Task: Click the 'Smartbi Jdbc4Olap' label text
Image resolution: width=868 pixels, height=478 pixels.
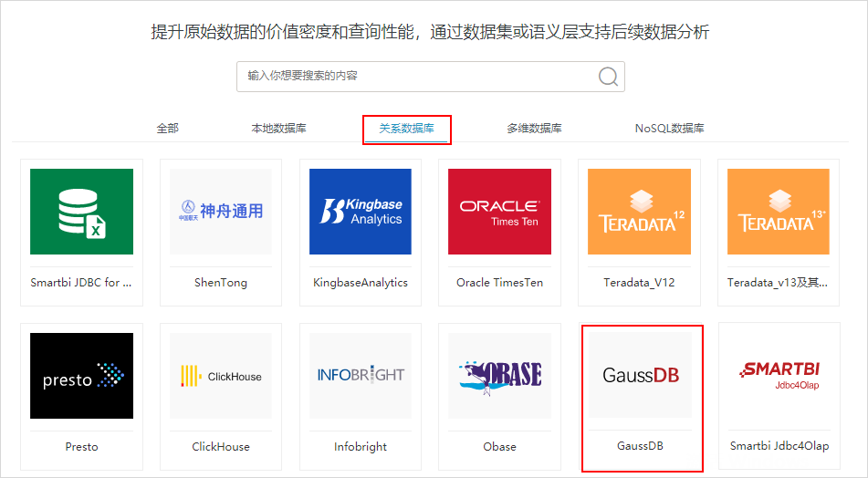Action: [x=779, y=446]
